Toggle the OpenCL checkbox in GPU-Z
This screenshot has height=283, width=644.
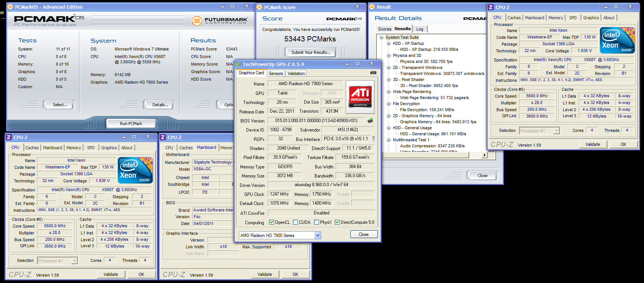click(x=271, y=222)
